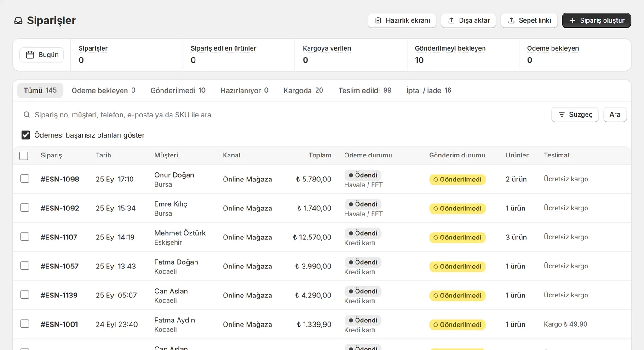Click the plus icon on Sipariş oluştur
Image resolution: width=644 pixels, height=350 pixels.
tap(573, 21)
